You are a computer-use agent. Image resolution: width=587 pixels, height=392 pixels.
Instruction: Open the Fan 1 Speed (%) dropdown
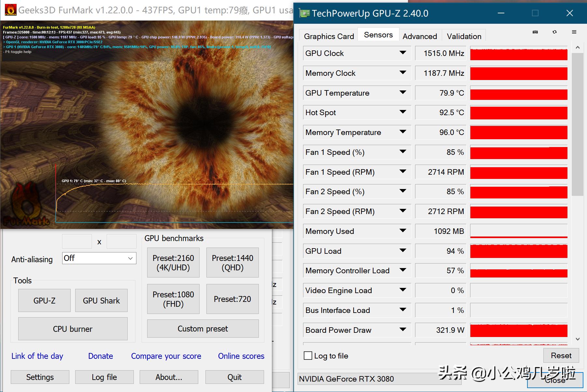pyautogui.click(x=403, y=152)
